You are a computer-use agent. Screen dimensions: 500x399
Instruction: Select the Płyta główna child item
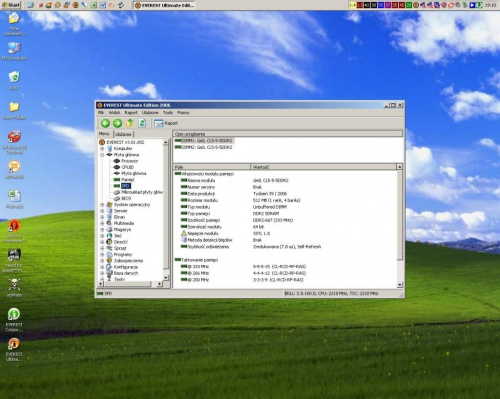(134, 174)
